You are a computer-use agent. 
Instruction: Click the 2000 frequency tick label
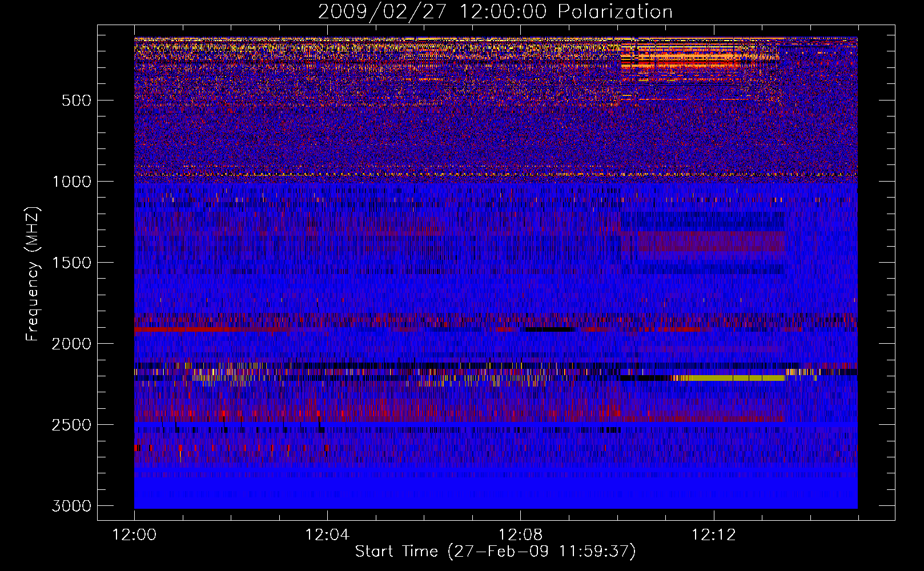pyautogui.click(x=71, y=344)
